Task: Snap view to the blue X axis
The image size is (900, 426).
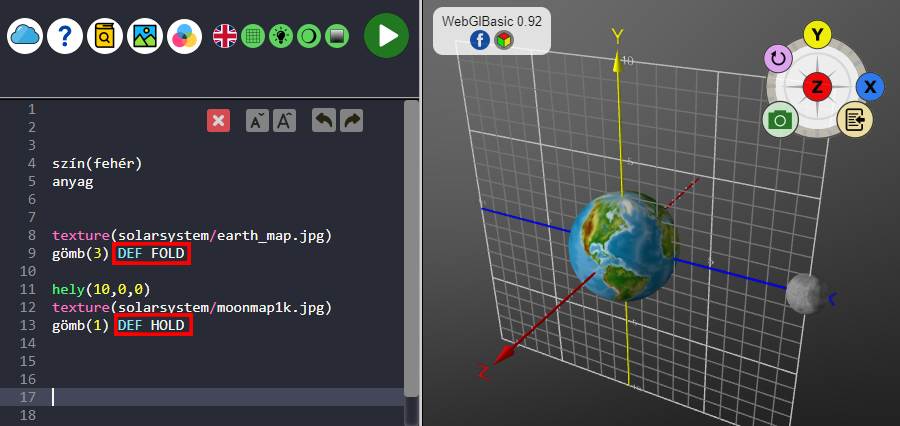Action: [870, 87]
